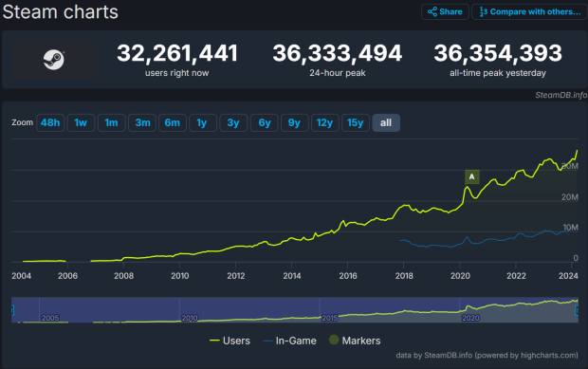
Task: Set zoom to 1y
Action: [x=203, y=122]
